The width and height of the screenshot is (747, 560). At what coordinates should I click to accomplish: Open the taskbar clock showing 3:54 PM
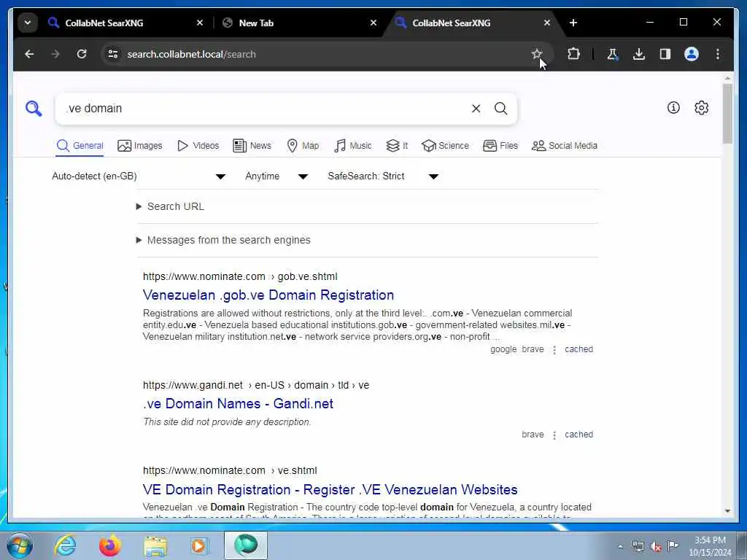(710, 546)
